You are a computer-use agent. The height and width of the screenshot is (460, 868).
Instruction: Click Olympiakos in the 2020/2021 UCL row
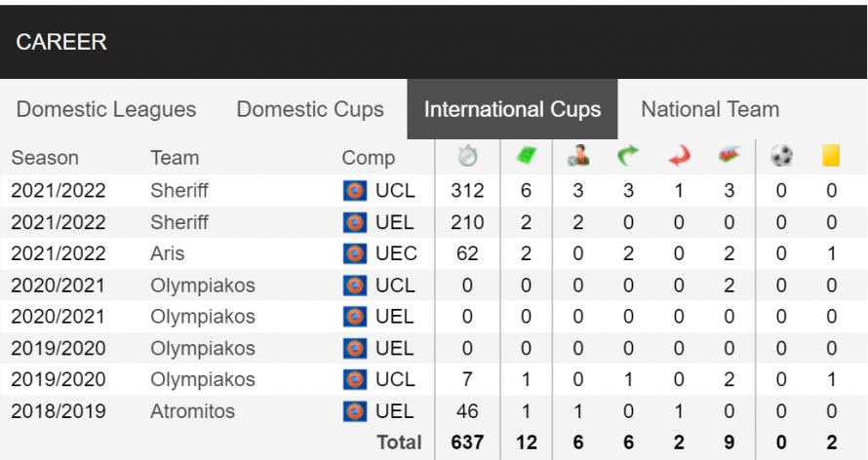pos(203,286)
